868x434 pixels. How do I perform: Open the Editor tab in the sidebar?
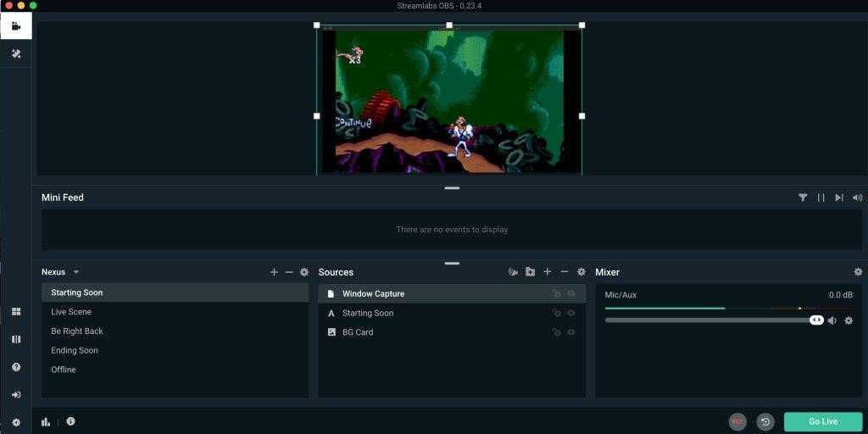click(15, 25)
